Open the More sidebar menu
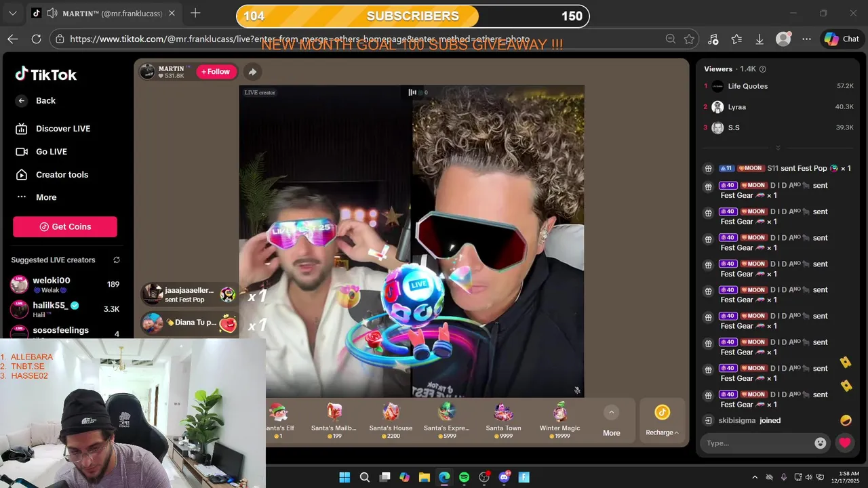The height and width of the screenshot is (488, 868). (36, 197)
